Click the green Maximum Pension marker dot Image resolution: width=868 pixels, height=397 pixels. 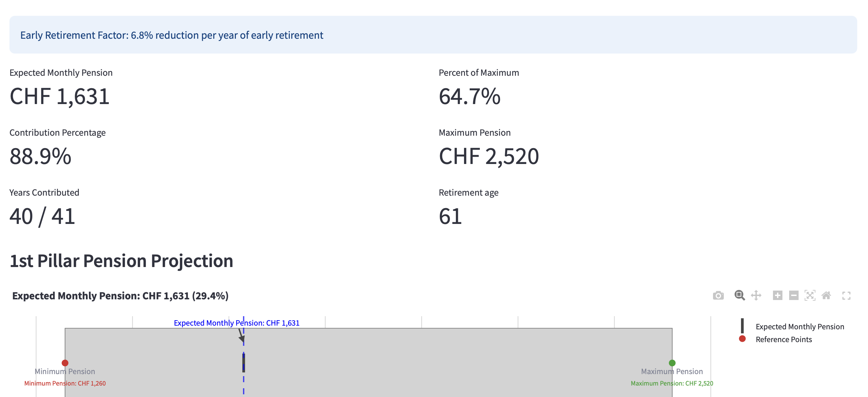click(672, 363)
